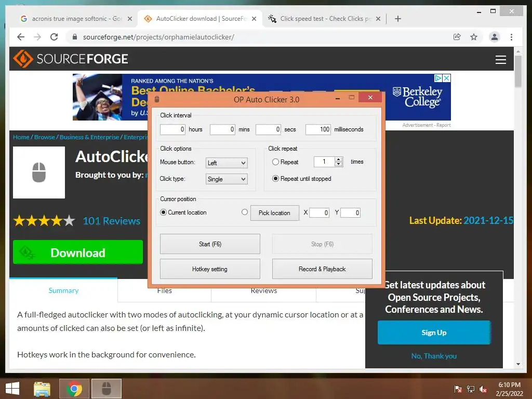Open the Files tab
The width and height of the screenshot is (532, 399).
(165, 292)
